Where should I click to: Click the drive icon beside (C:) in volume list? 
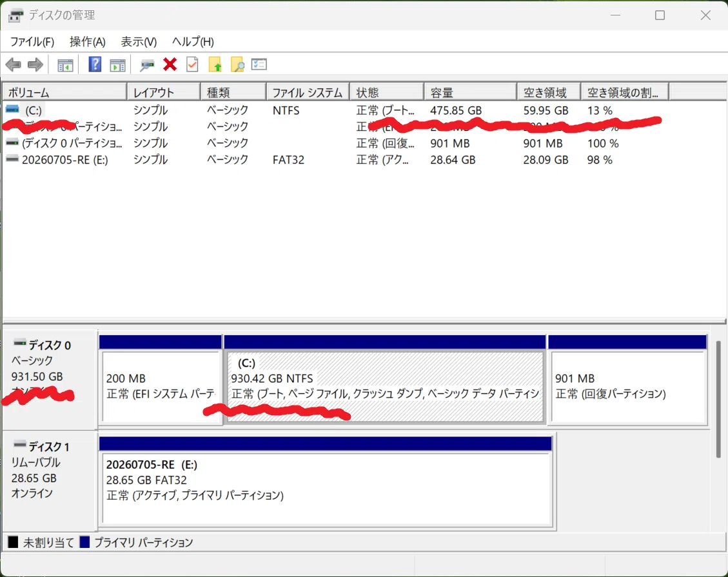tap(12, 110)
